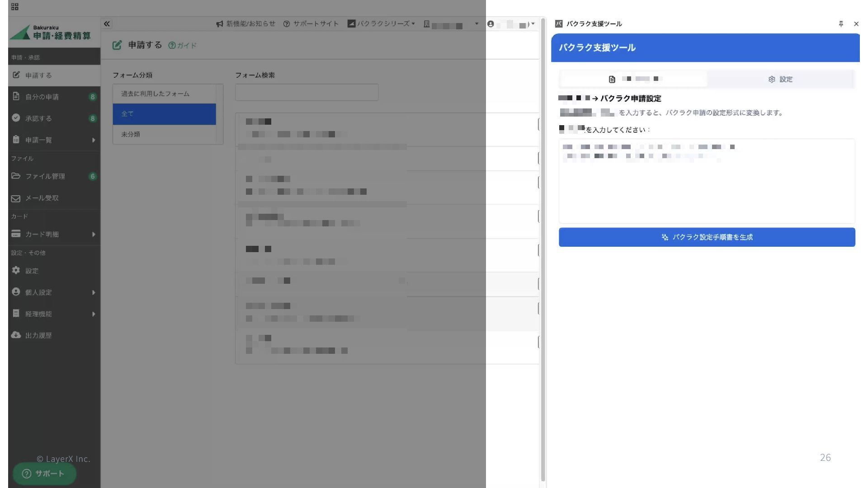Select the 全て form category
The image size is (868, 488).
(x=165, y=114)
